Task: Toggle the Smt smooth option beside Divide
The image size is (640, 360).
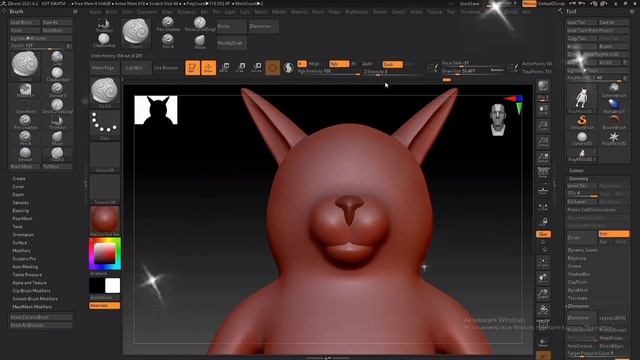Action: click(613, 234)
